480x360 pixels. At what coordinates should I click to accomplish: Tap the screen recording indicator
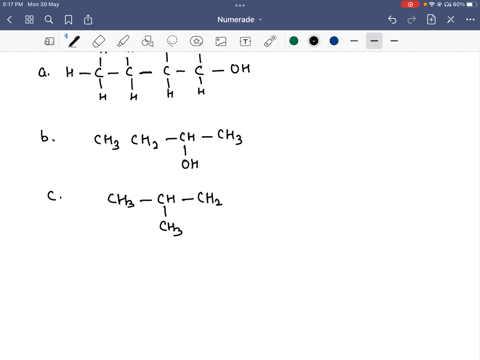(410, 4)
